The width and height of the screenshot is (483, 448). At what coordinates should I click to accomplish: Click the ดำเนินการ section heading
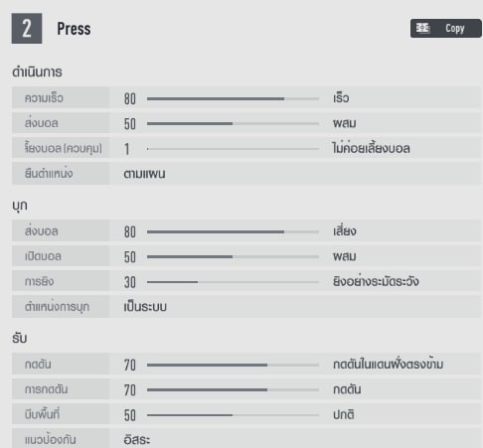pos(37,72)
